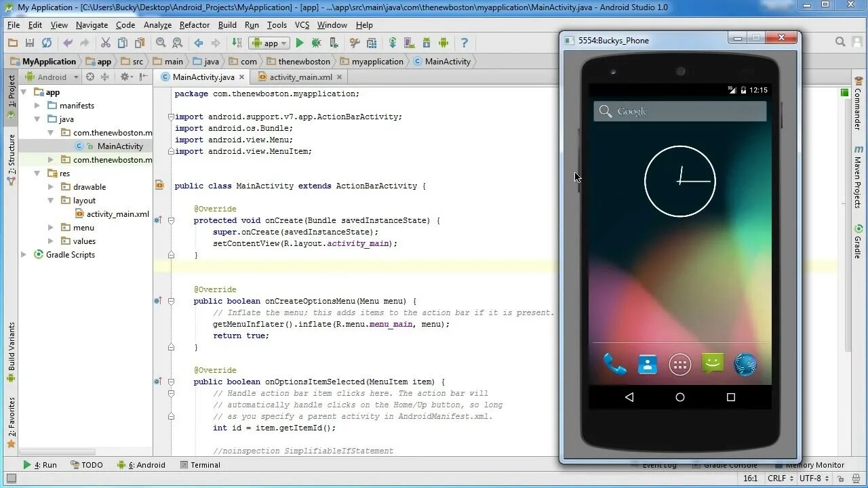Click Scroll from Source target icon
Viewport: 868px width, 488px height.
point(90,77)
